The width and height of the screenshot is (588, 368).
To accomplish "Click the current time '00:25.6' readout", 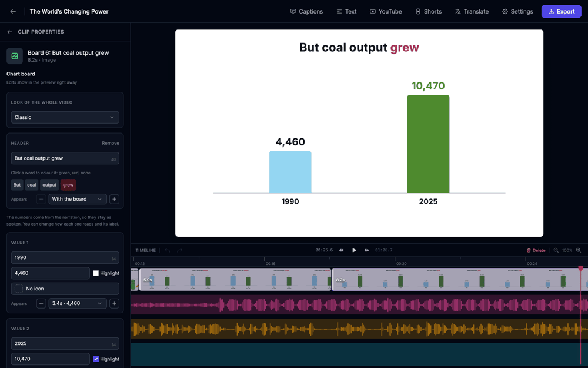I will [324, 250].
